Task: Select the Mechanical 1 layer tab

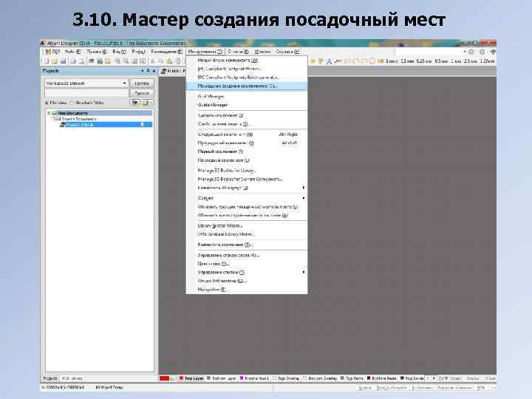Action: click(x=254, y=378)
